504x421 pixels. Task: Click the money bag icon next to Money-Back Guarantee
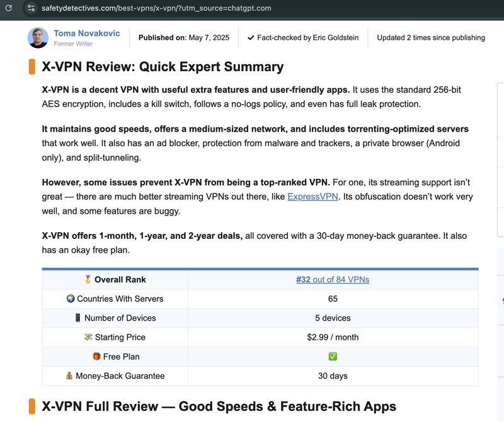[68, 375]
